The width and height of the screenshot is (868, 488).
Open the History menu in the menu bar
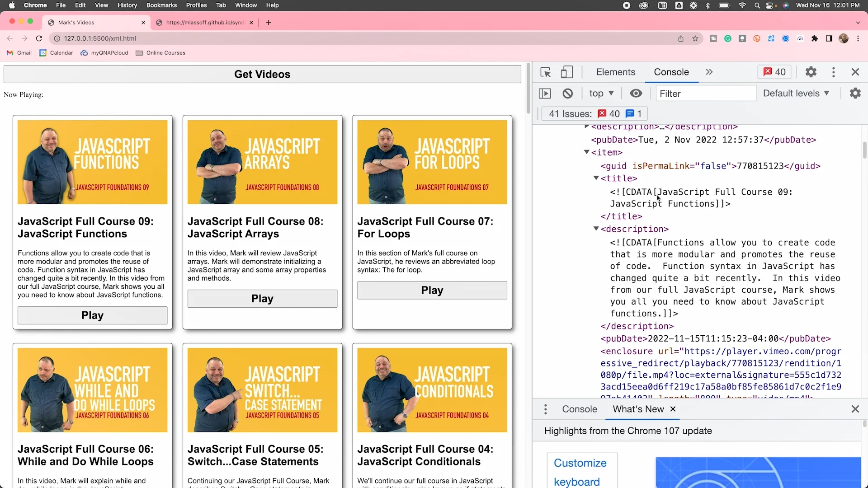127,5
